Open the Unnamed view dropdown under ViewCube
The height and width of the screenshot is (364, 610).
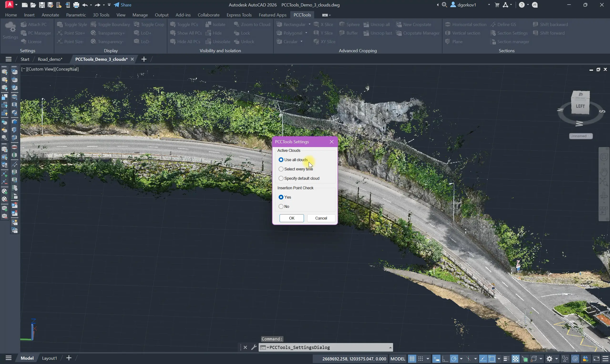click(x=581, y=136)
